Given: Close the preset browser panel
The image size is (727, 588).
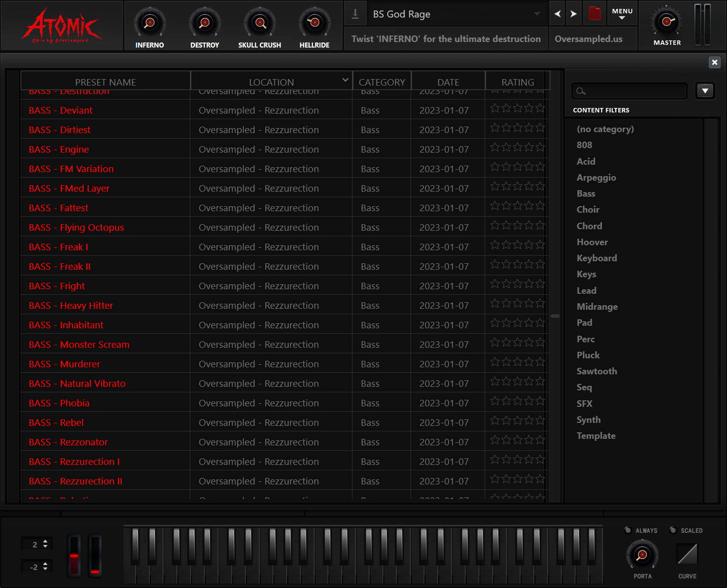Looking at the screenshot, I should click(714, 62).
